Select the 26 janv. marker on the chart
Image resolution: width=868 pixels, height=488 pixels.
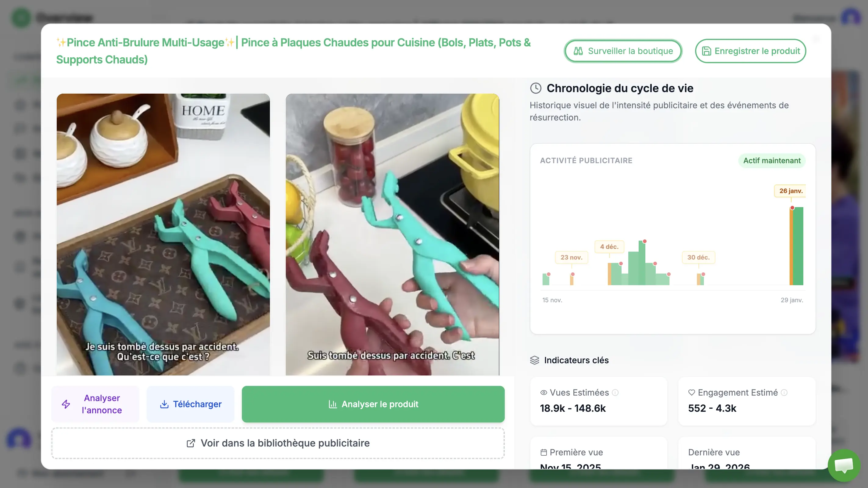pyautogui.click(x=791, y=191)
